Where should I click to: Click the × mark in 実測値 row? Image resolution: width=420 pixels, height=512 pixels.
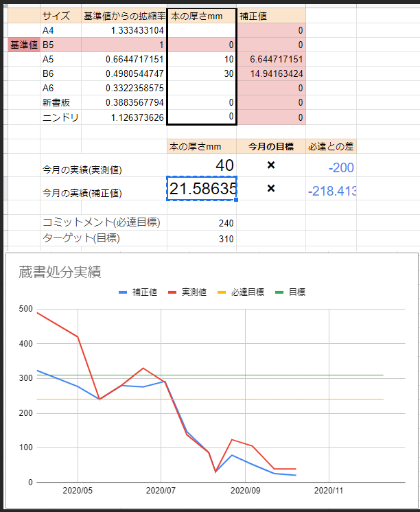pos(271,165)
